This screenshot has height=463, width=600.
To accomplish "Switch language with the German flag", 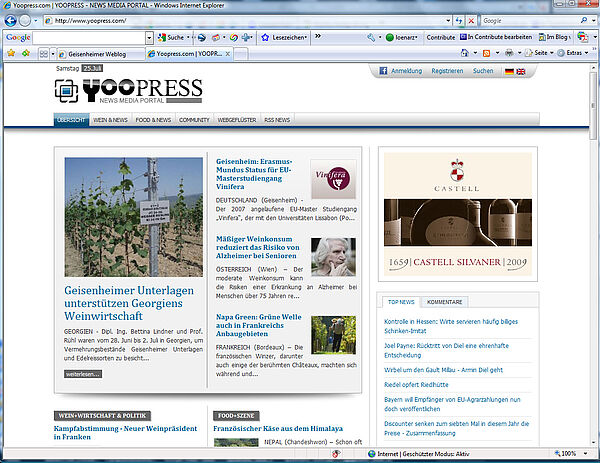I will 510,71.
